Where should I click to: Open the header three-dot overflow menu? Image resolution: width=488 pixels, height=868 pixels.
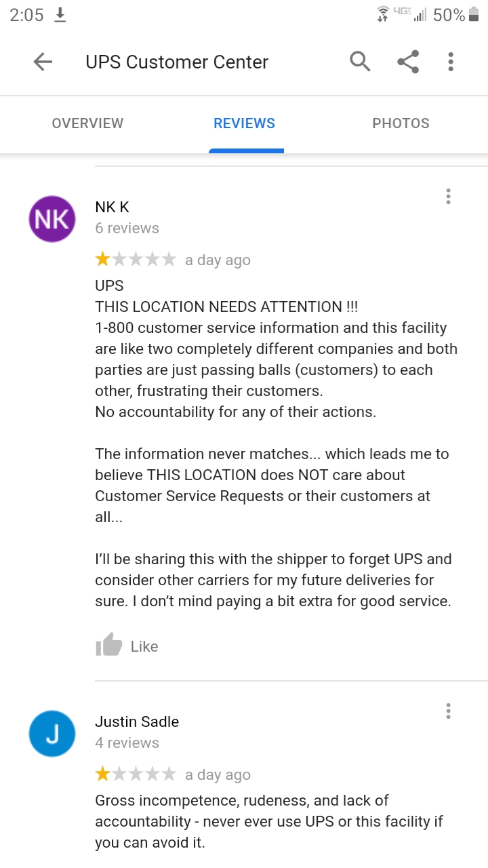[451, 62]
